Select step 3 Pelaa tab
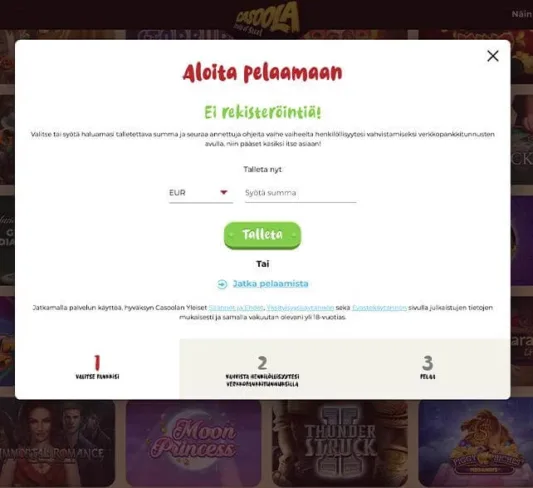 [428, 368]
